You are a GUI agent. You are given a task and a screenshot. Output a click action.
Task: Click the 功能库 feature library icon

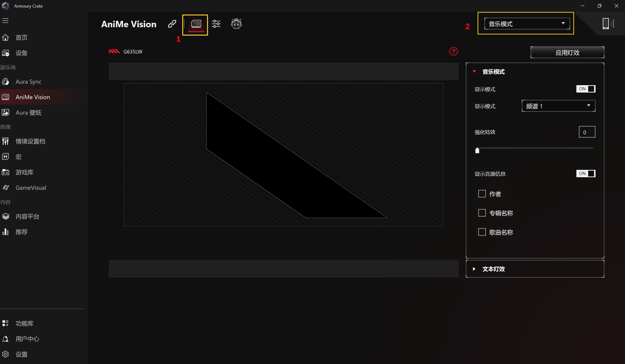5,323
